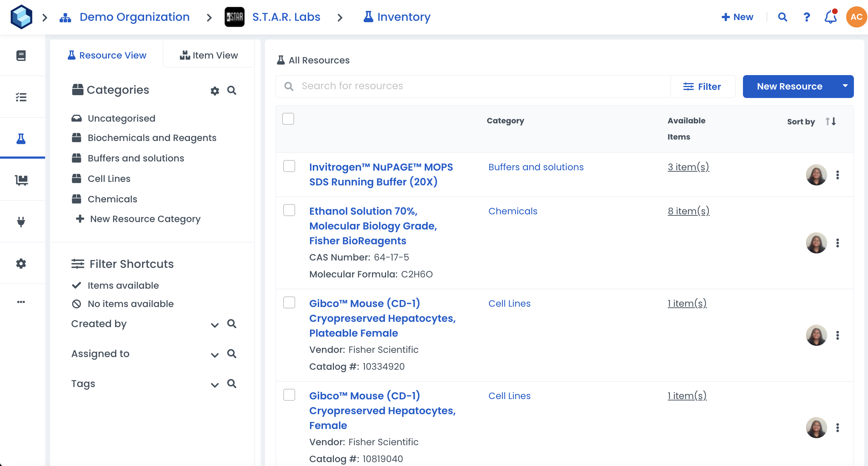Open the 8 item(s) link for Ethanol
Viewport: 868px width, 466px height.
(688, 211)
